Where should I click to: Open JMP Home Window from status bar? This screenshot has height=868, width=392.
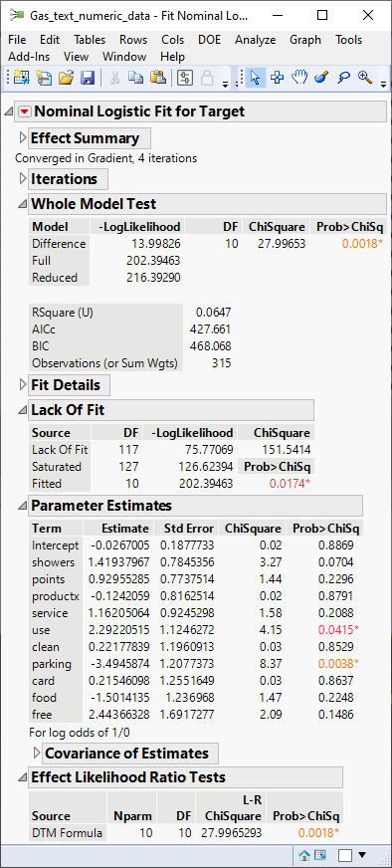[304, 855]
